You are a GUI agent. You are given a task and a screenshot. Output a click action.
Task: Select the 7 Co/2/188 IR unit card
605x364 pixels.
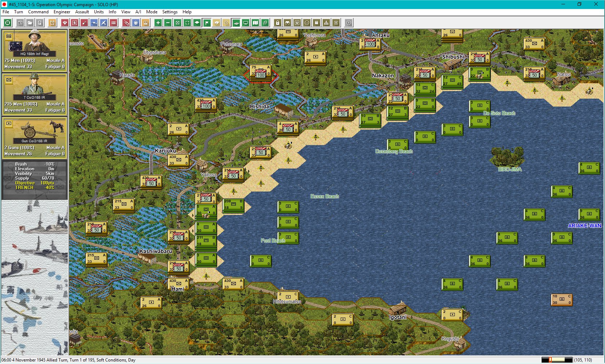(35, 94)
